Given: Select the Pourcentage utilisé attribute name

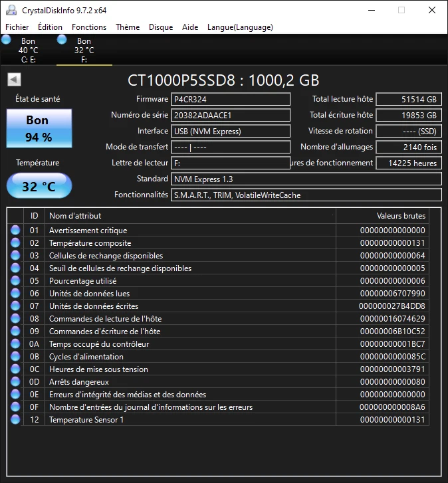Looking at the screenshot, I should click(x=83, y=281).
